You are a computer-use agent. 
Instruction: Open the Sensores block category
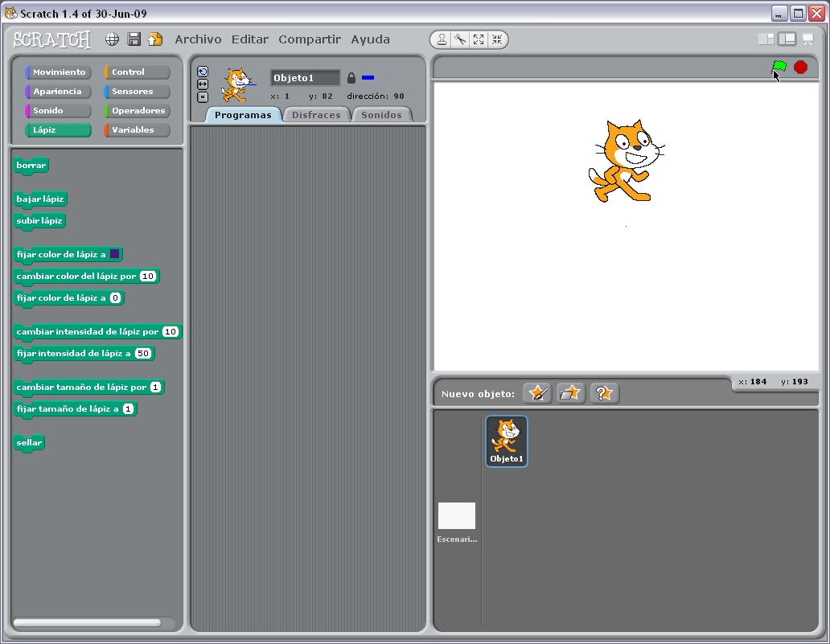pyautogui.click(x=137, y=91)
